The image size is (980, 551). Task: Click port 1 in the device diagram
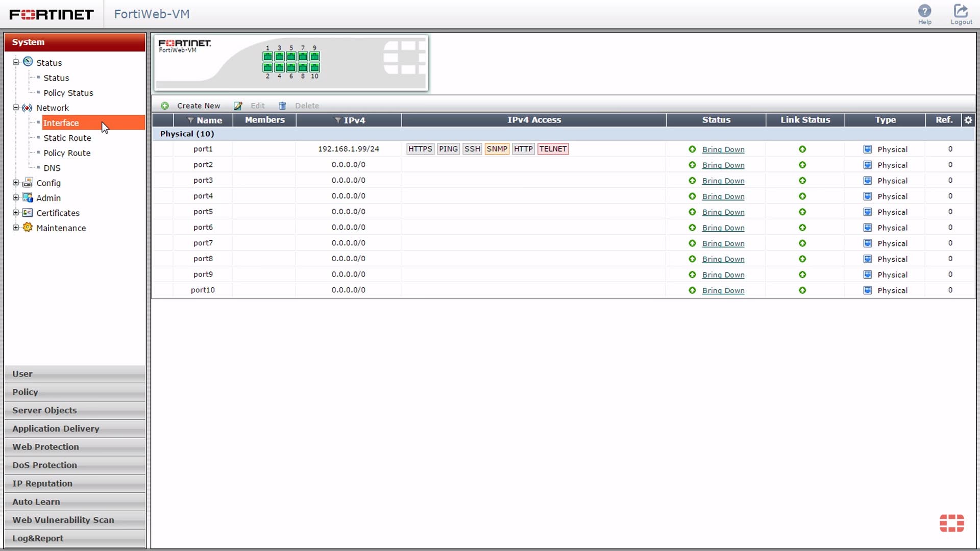267,57
